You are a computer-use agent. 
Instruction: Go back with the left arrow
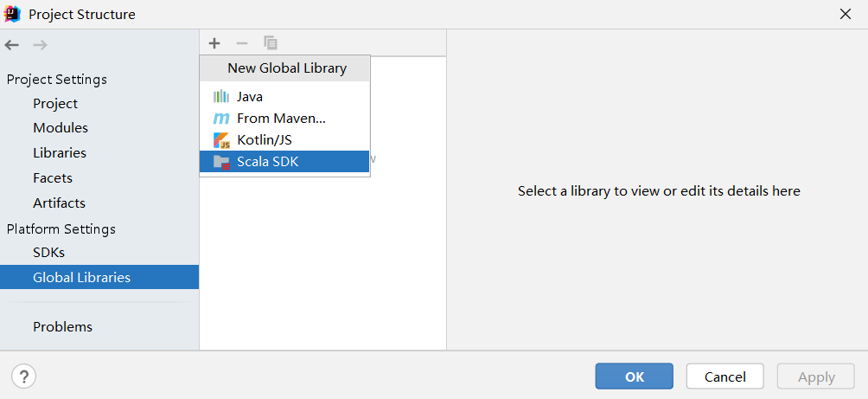[x=11, y=45]
